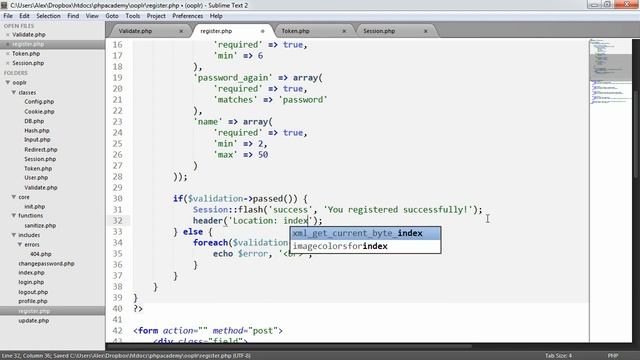Open User.php in sidebar
Image resolution: width=640 pixels, height=360 pixels.
36,178
